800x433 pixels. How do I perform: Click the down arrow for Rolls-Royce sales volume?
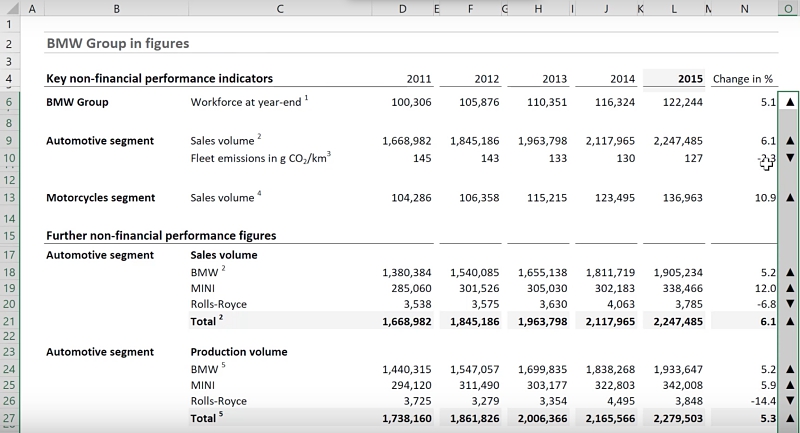790,304
